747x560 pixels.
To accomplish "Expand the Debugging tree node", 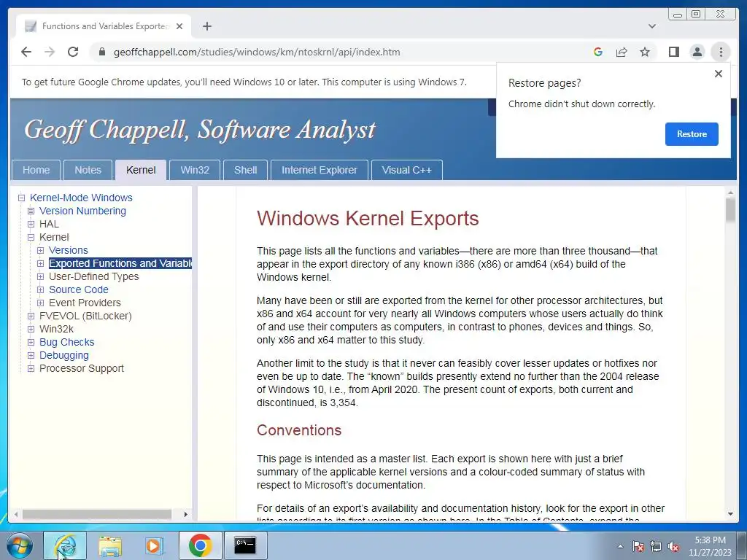I will tap(31, 355).
